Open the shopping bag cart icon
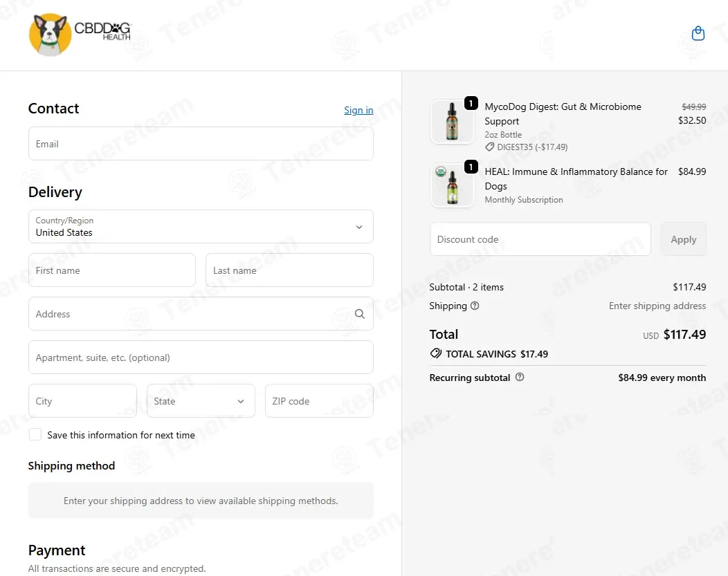The width and height of the screenshot is (728, 576). click(698, 33)
